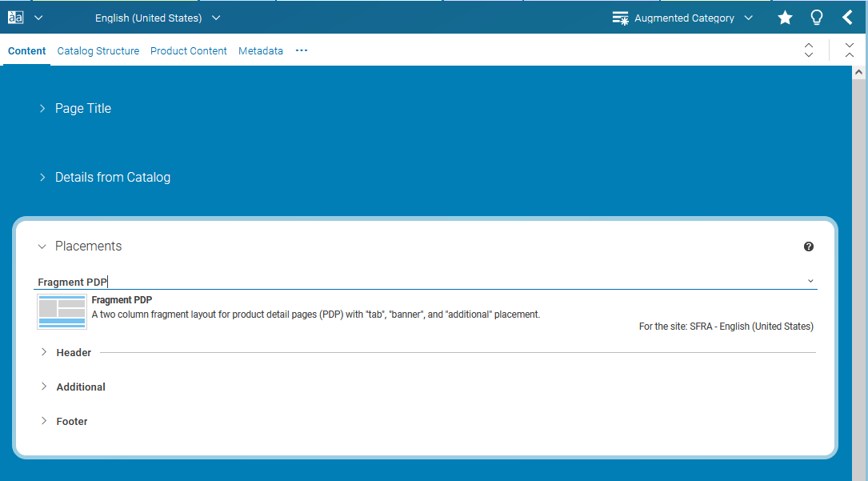
Task: Expand the Page Title section
Action: tap(42, 108)
